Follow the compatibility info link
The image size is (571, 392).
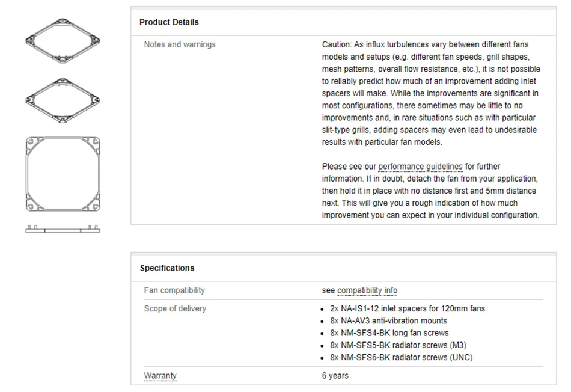click(x=367, y=290)
